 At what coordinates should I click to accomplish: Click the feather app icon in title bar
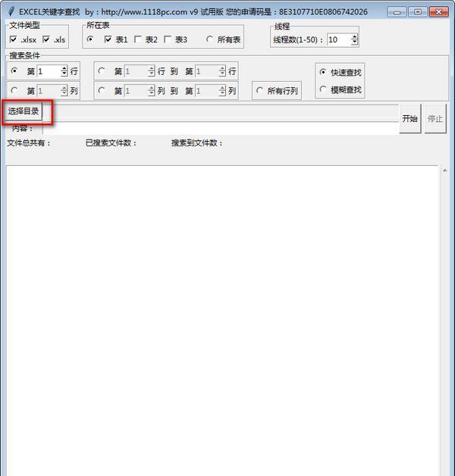(11, 11)
